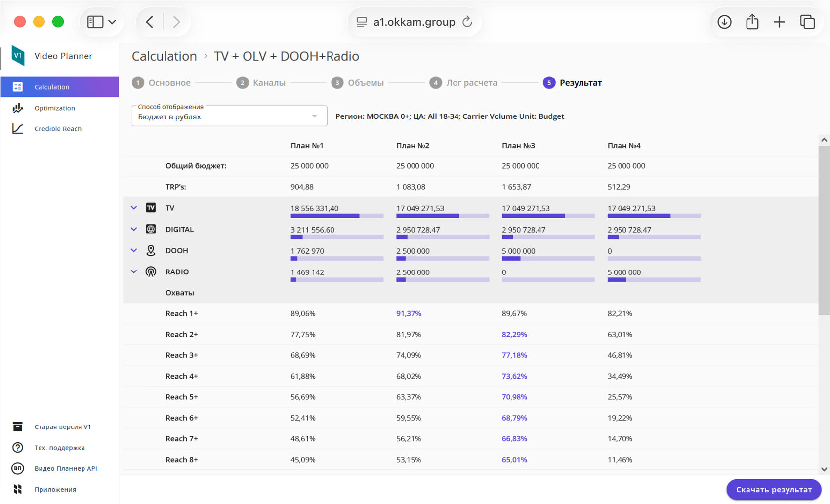This screenshot has height=504, width=830.
Task: Open Тех. поддержка help icon
Action: click(x=18, y=448)
